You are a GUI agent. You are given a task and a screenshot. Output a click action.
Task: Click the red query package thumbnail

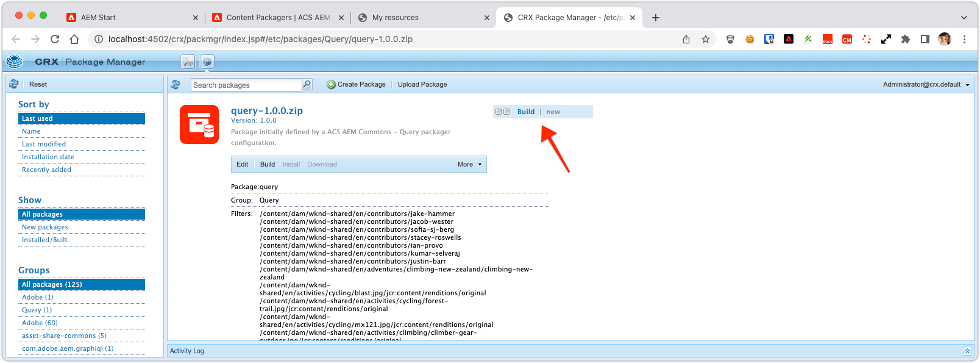pos(199,124)
